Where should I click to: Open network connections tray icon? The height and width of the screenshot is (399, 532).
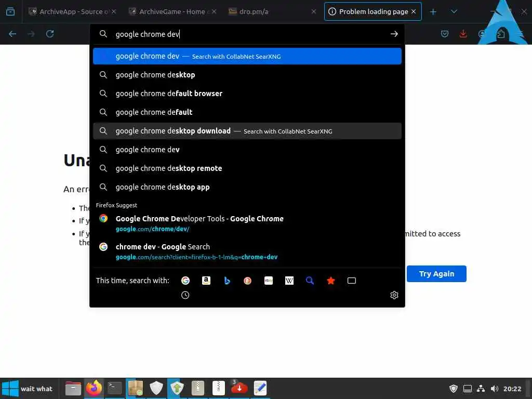click(x=481, y=389)
